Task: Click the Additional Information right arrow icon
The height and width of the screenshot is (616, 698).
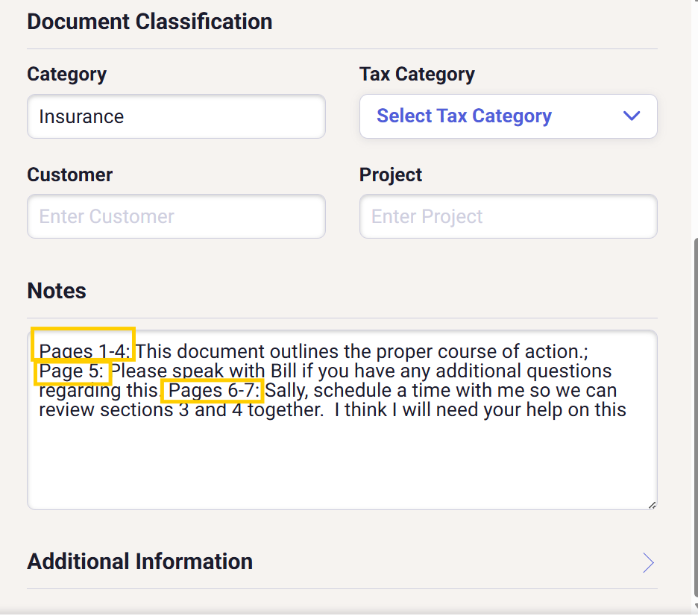Action: point(648,563)
